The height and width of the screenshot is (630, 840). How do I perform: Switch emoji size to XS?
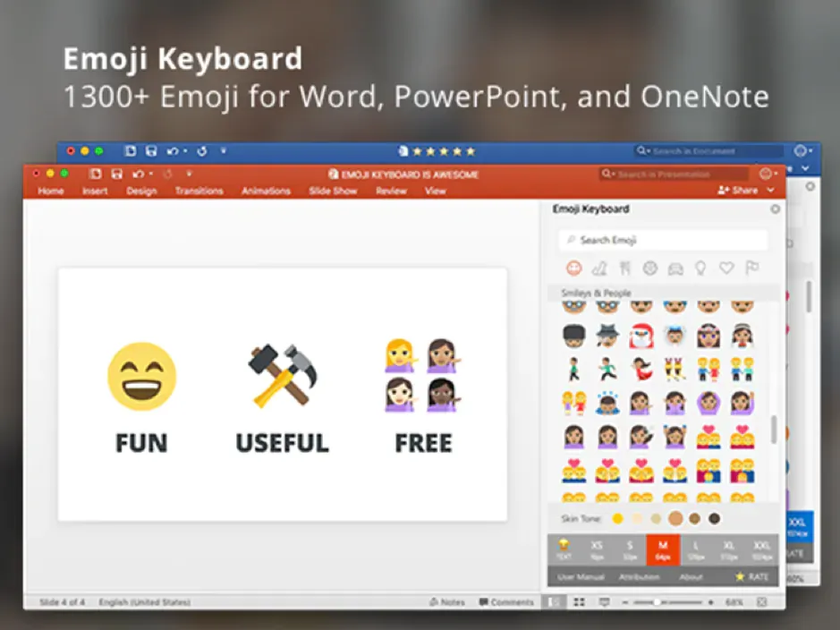597,548
